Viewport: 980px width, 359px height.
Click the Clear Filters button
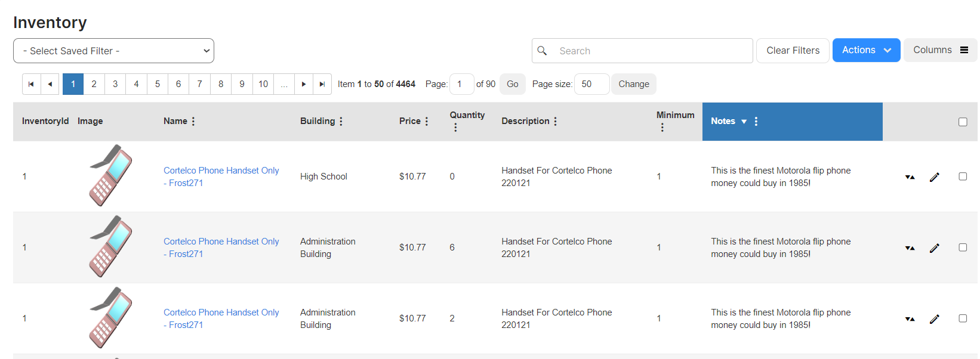pyautogui.click(x=793, y=51)
